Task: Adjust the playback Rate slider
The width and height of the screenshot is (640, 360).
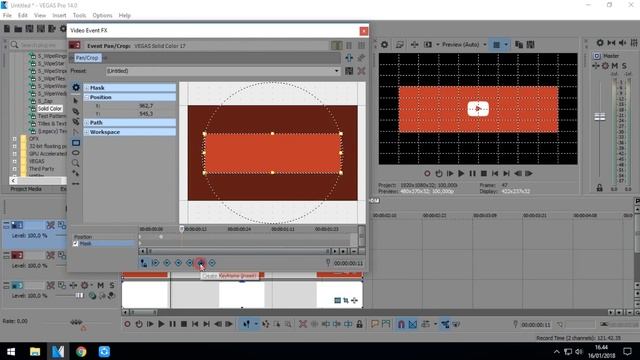Action: coord(76,322)
